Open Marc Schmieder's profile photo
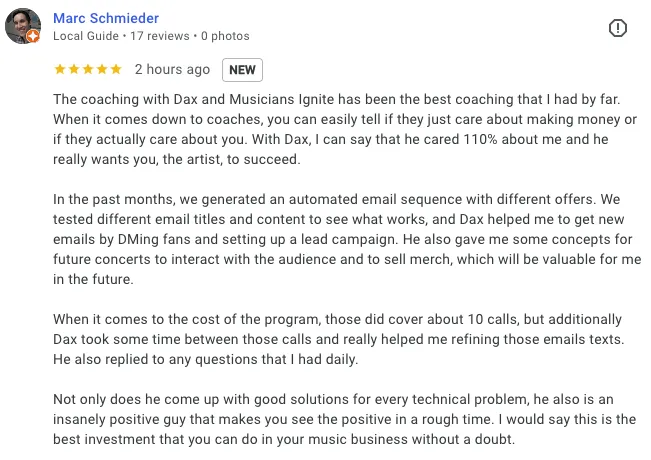Viewport: 651px width, 460px height. [x=23, y=26]
